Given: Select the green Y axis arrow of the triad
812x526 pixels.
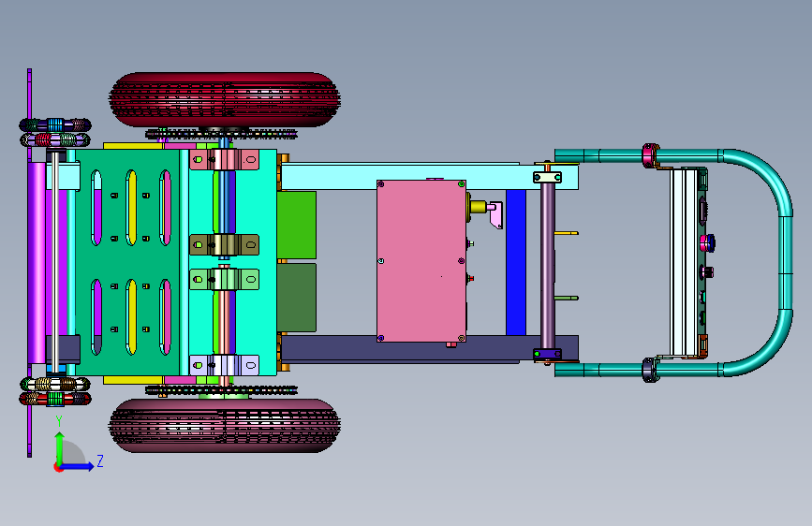Looking at the screenshot, I should tap(60, 448).
